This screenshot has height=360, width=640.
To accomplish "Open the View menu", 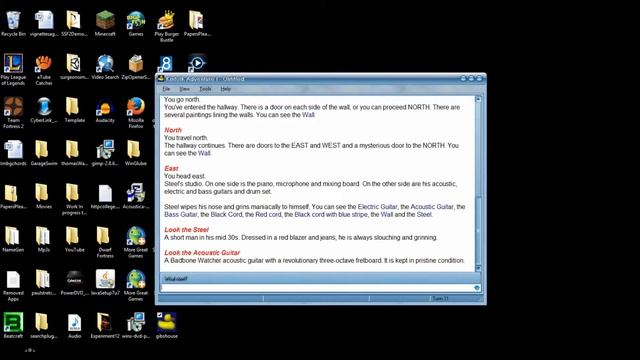I will click(x=184, y=89).
